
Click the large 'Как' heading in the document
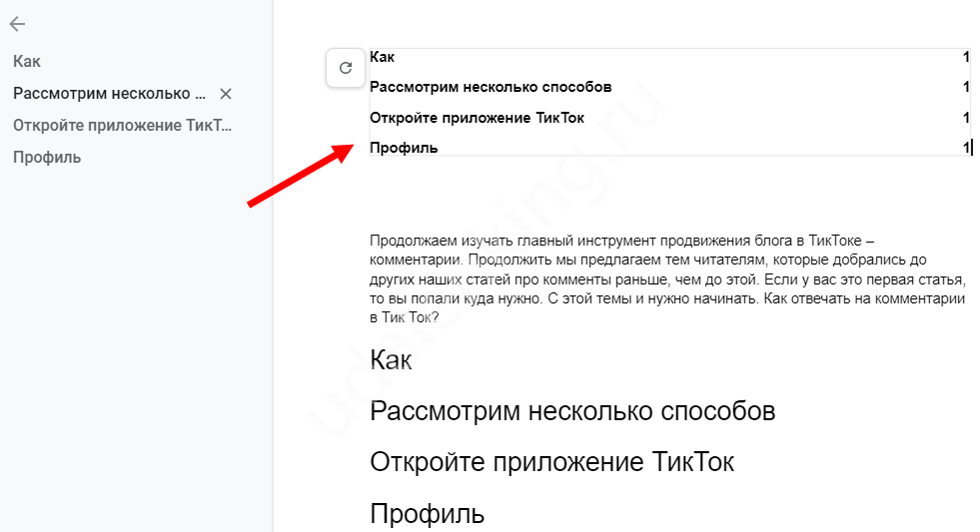pyautogui.click(x=391, y=360)
